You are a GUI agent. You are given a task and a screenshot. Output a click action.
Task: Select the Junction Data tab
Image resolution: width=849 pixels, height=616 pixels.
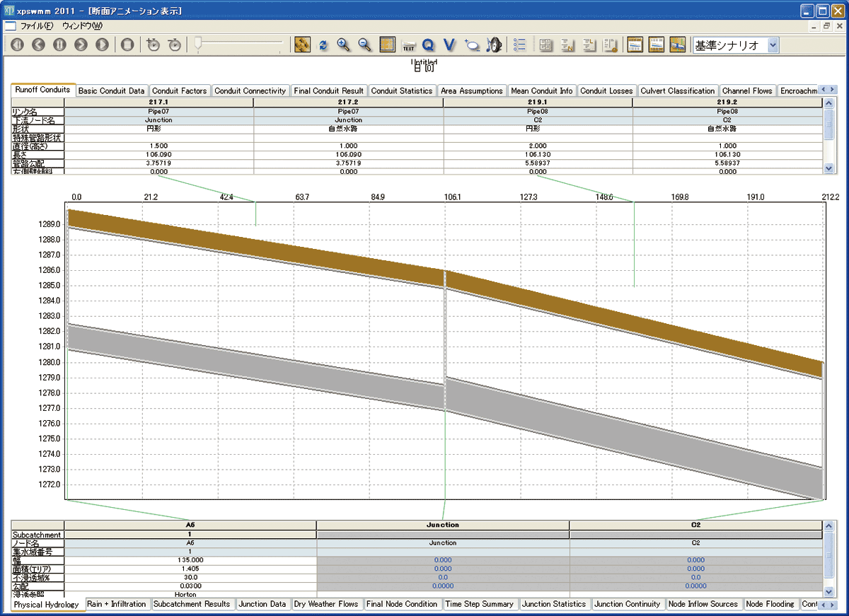pyautogui.click(x=262, y=604)
